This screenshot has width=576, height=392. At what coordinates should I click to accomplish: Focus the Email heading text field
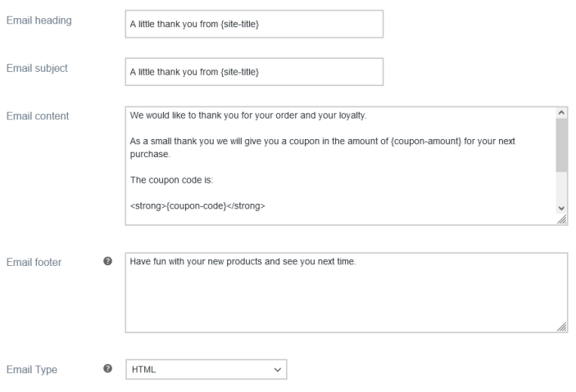coord(253,24)
